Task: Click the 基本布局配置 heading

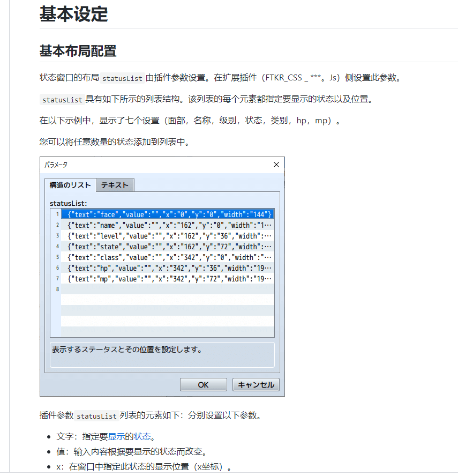Action: (x=78, y=51)
